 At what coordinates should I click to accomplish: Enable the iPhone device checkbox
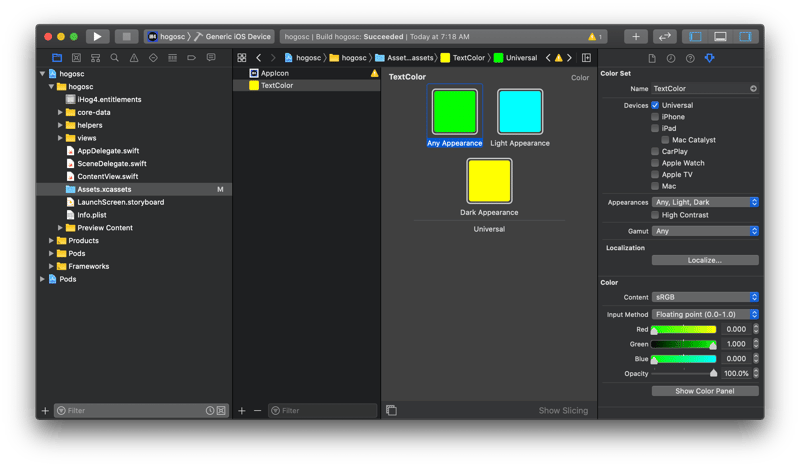coord(655,117)
